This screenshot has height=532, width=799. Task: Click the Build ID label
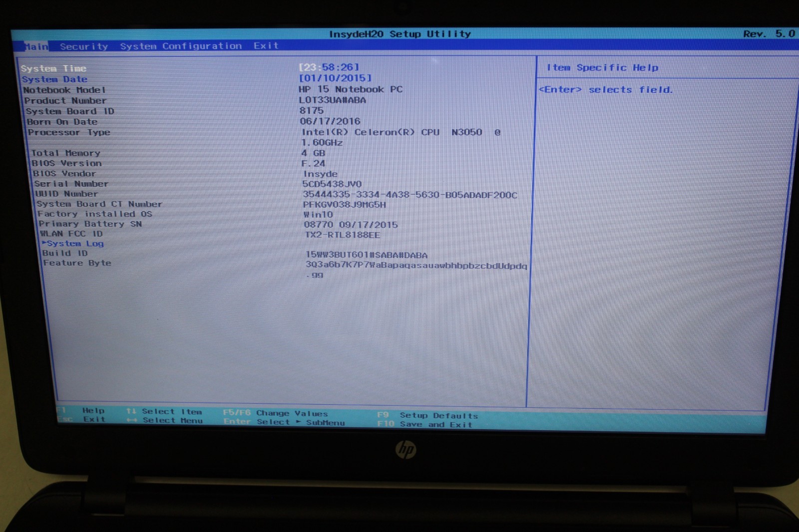point(65,254)
